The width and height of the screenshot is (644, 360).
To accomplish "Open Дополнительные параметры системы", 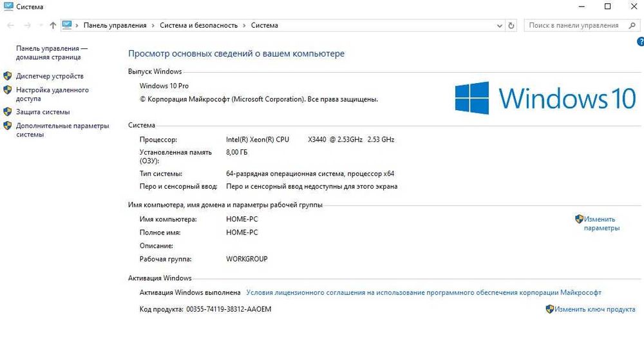I will click(62, 129).
